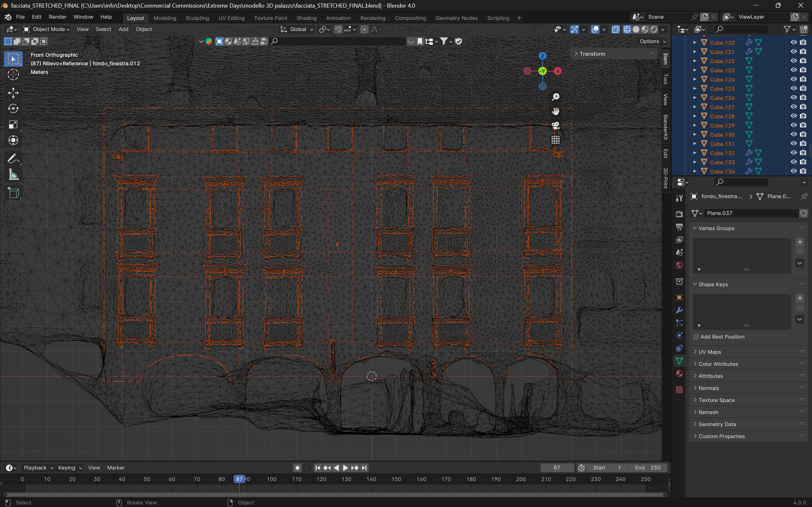Toggle X-ray display in viewport header
The height and width of the screenshot is (507, 812).
pyautogui.click(x=615, y=29)
